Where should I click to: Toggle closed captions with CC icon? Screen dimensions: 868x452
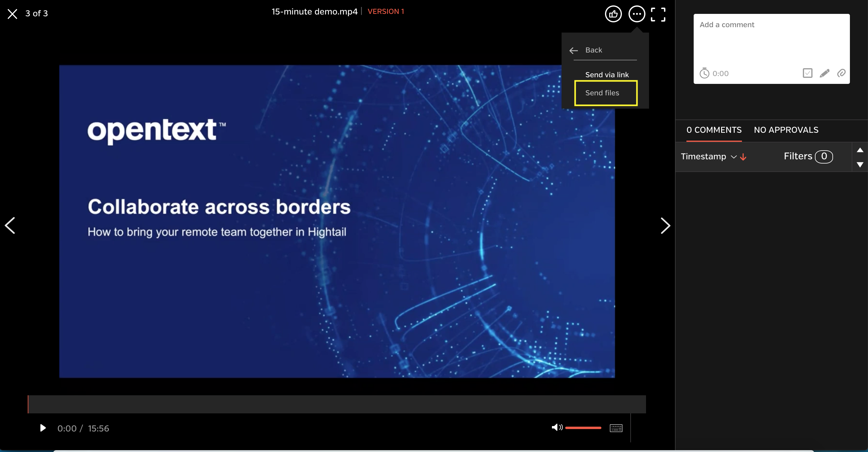click(x=615, y=427)
